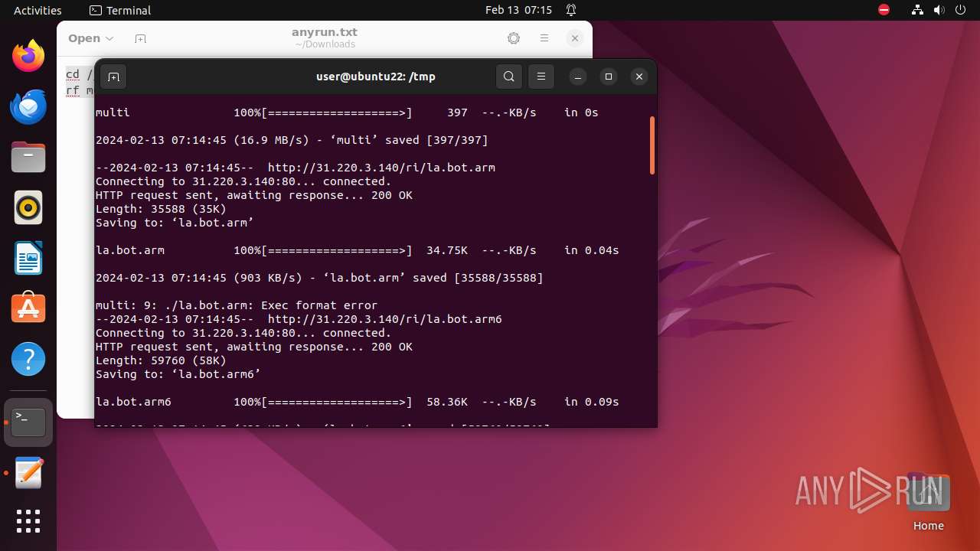Launch Firefox from the dock

coord(28,56)
